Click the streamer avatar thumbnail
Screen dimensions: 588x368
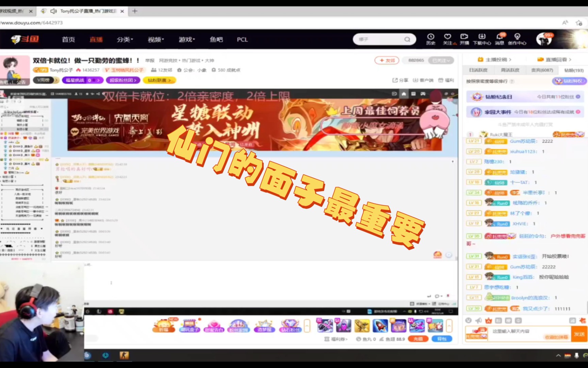(x=15, y=71)
